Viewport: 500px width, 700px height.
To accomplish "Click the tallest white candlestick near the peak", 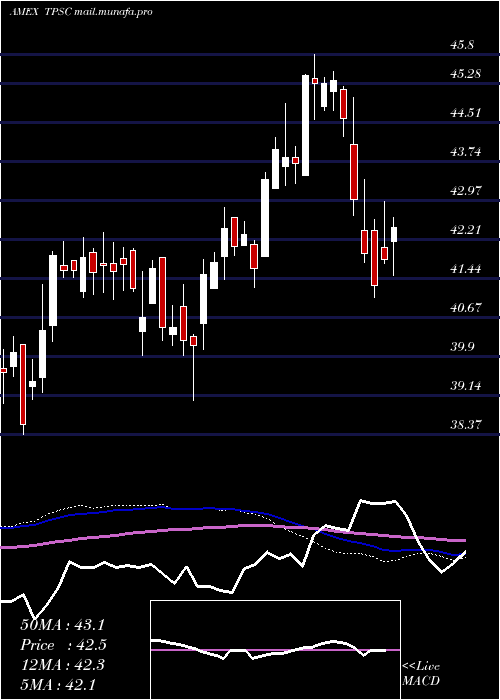I will tap(305, 125).
